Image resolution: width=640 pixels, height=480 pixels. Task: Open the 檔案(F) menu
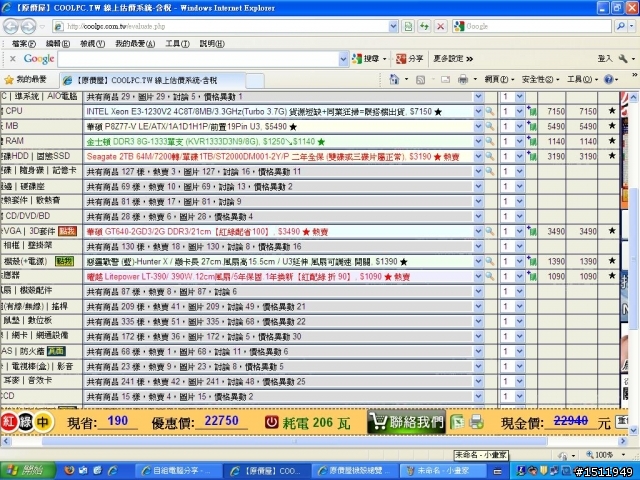coord(23,44)
